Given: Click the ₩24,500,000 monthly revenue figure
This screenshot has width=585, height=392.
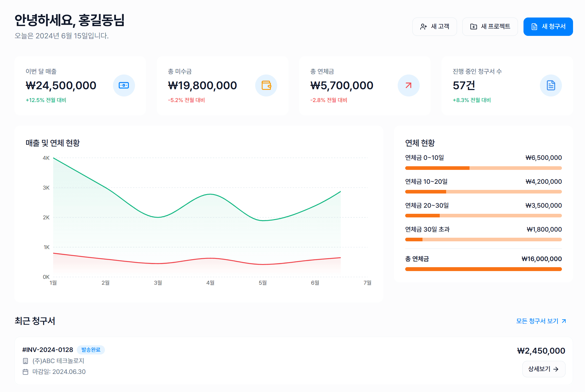Looking at the screenshot, I should [61, 85].
